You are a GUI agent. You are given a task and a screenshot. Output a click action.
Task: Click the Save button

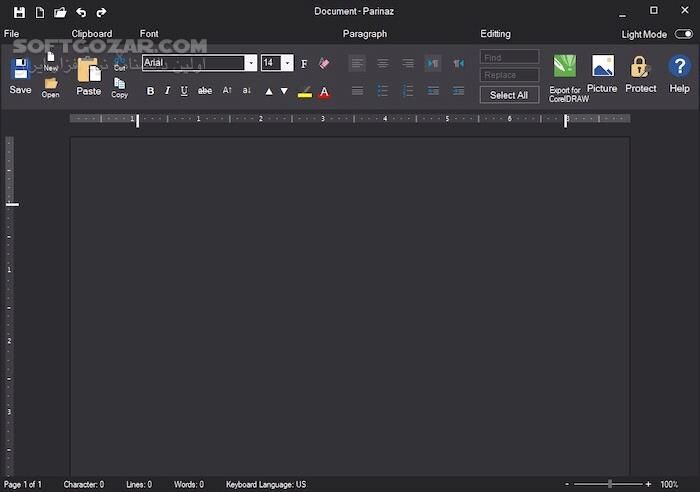click(20, 75)
